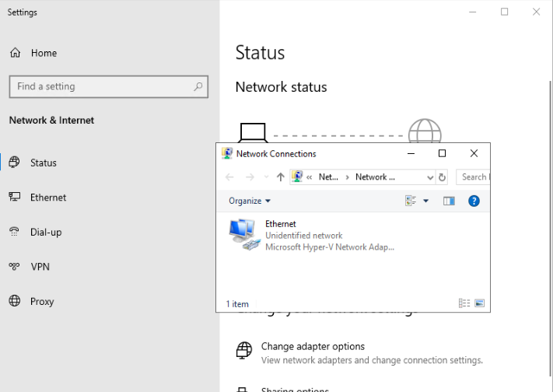Click the search magnifier in Settings
This screenshot has height=392, width=553.
pyautogui.click(x=198, y=86)
